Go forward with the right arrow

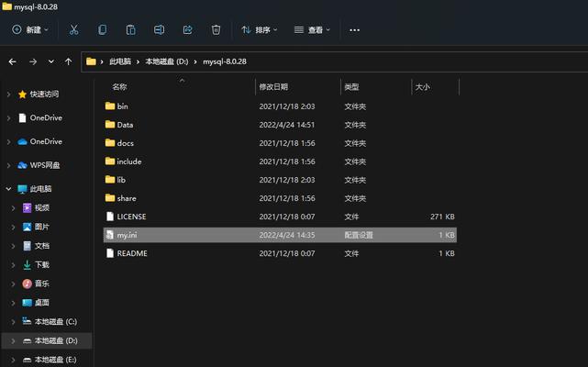pyautogui.click(x=33, y=61)
